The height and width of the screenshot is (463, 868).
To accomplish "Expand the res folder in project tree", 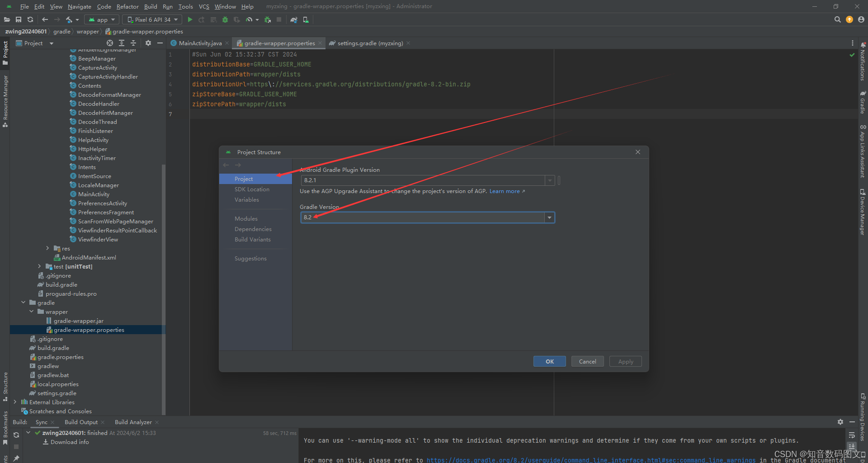I will (x=47, y=248).
